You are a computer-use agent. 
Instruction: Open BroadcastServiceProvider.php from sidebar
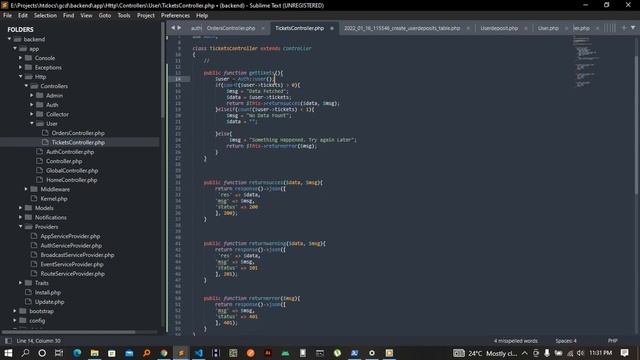[77, 255]
